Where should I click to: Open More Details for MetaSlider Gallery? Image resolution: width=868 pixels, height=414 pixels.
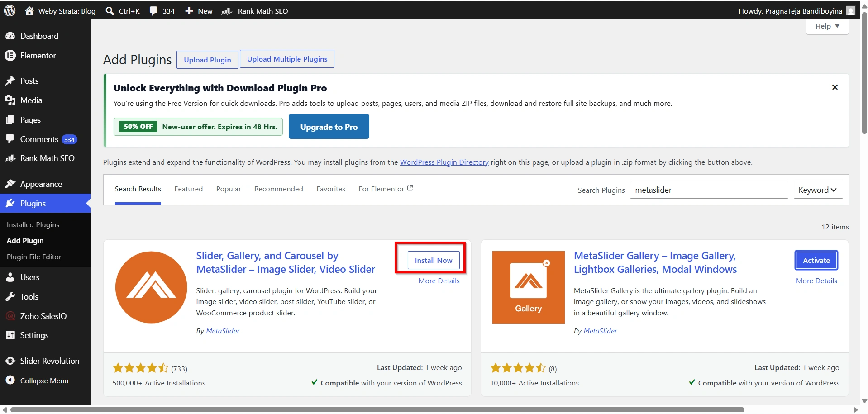(x=816, y=281)
